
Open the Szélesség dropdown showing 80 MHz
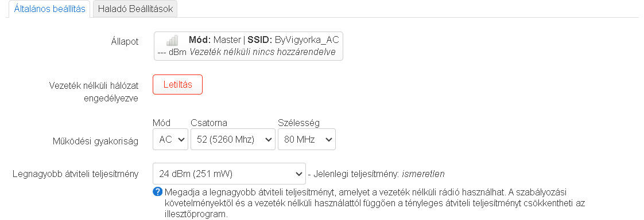coord(307,139)
